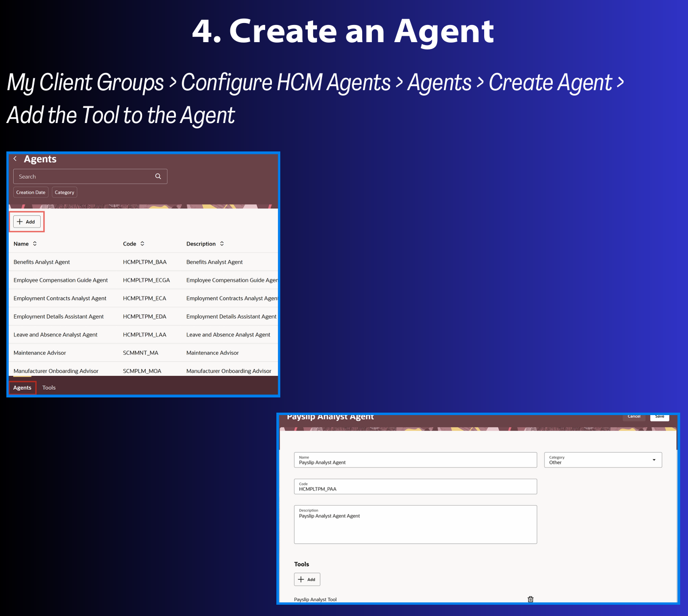Image resolution: width=688 pixels, height=616 pixels.
Task: Sort agents by Description column arrows
Action: click(222, 244)
